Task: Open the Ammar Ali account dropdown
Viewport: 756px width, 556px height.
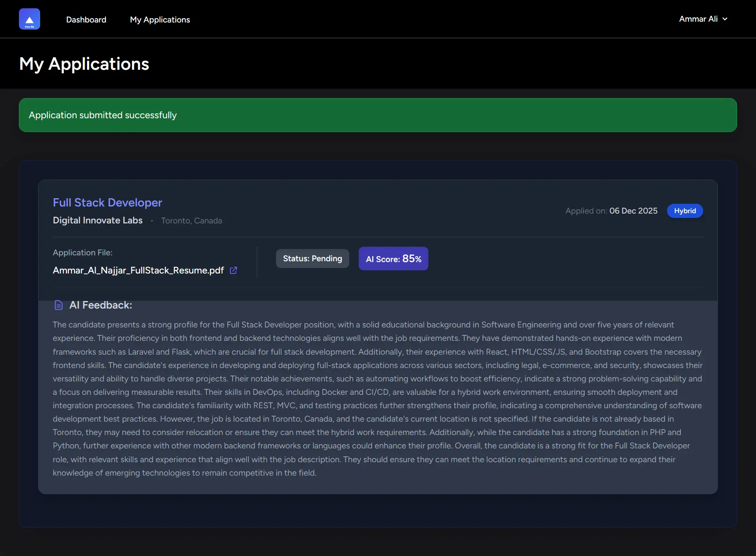Action: (699, 19)
